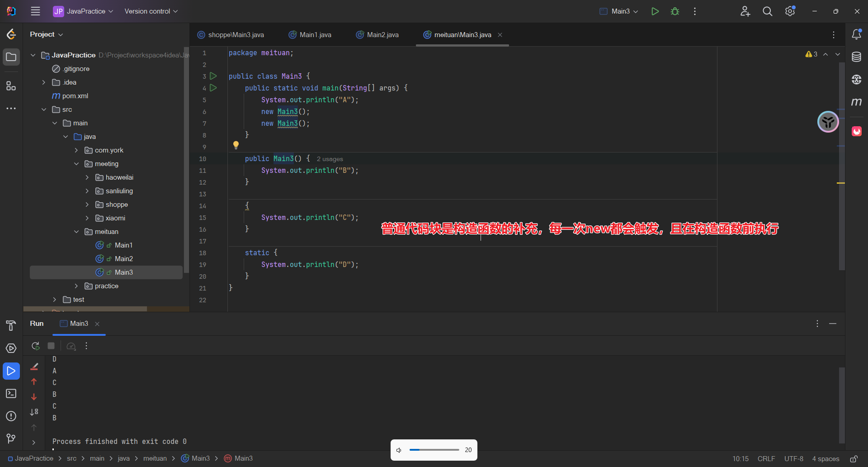Viewport: 868px width, 467px height.
Task: Toggle the Run tool window icon
Action: point(11,371)
